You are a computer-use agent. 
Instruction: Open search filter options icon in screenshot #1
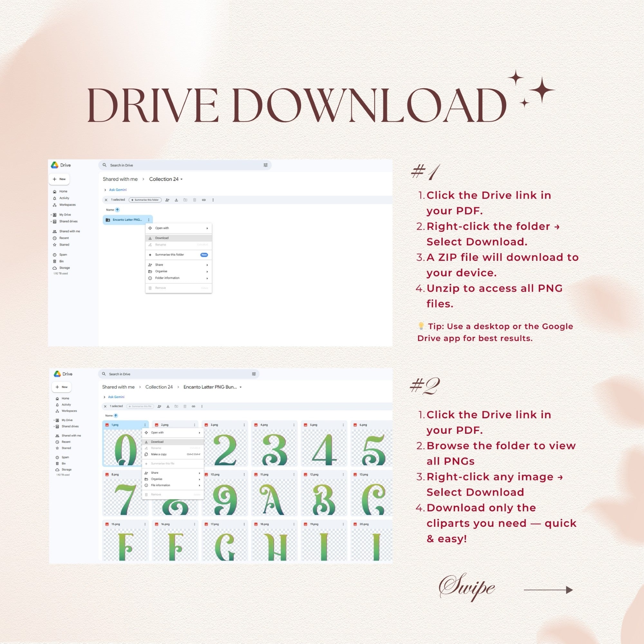click(x=266, y=165)
